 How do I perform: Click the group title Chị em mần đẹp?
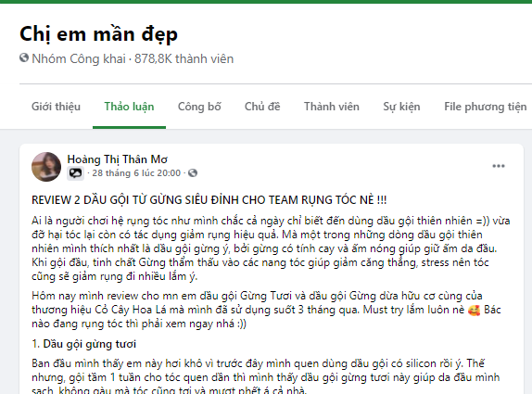tap(98, 34)
